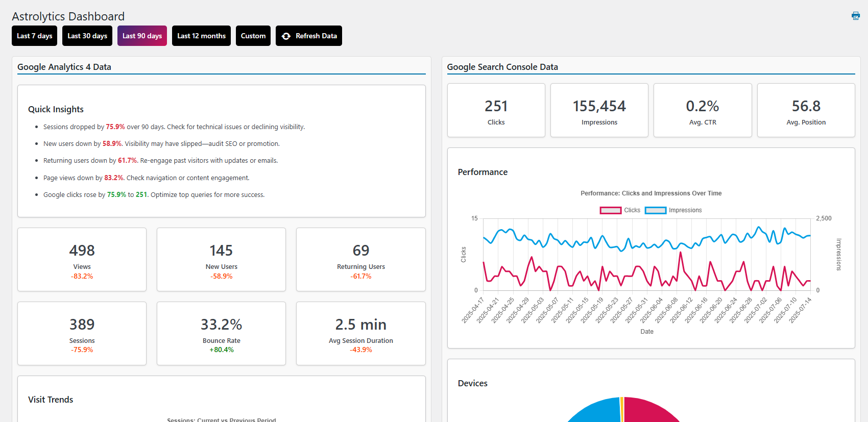
Task: Click the 'Page views down by 83.2%' insight
Action: (147, 178)
